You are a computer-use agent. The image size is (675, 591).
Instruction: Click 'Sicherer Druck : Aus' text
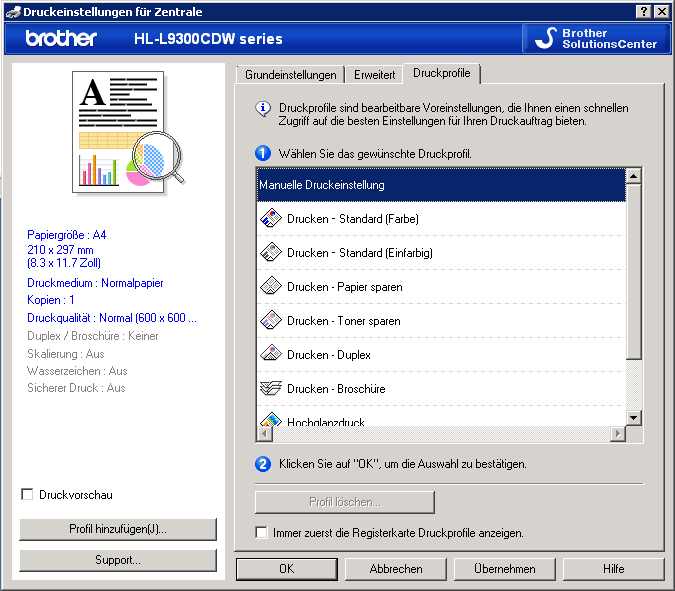coord(76,388)
